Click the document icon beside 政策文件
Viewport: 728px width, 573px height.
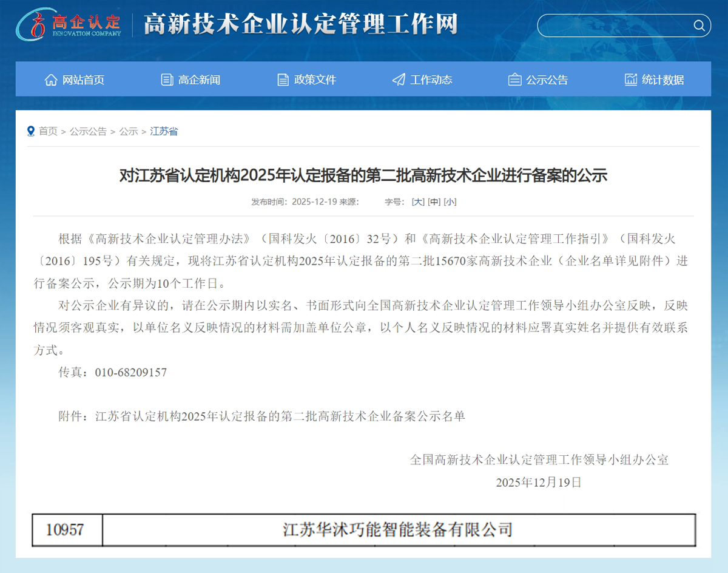283,80
